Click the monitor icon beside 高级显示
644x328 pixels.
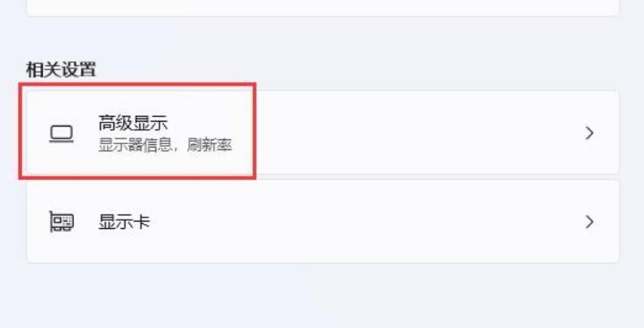(x=61, y=134)
